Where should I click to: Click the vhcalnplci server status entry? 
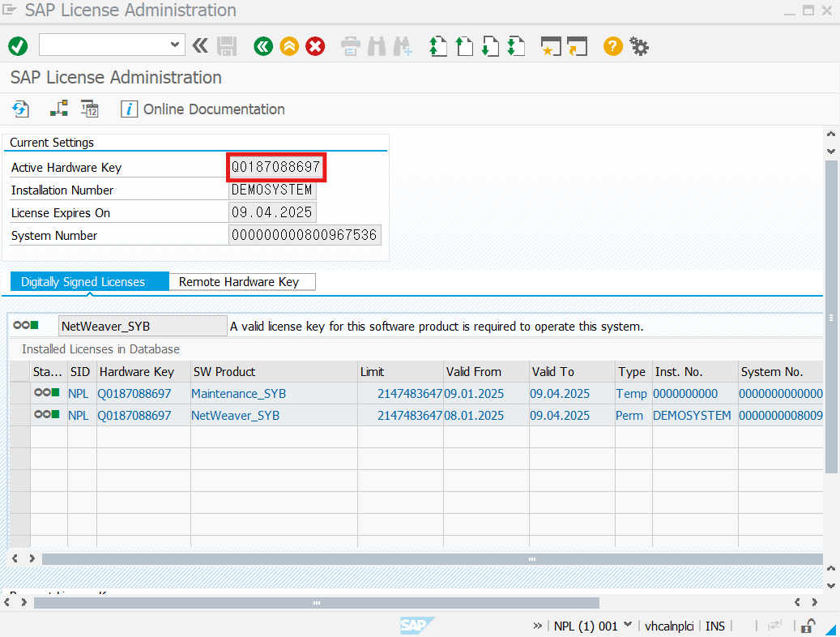pos(669,626)
